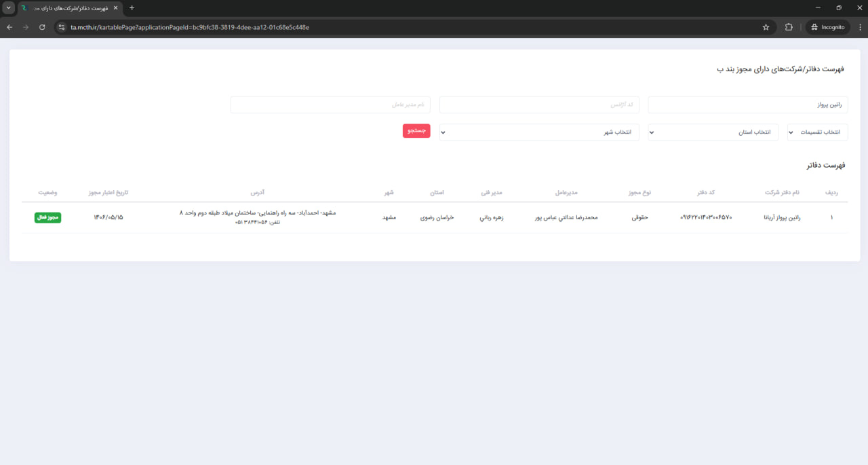This screenshot has height=465, width=868.
Task: Open the انتخاب شهر dropdown
Action: coord(539,132)
